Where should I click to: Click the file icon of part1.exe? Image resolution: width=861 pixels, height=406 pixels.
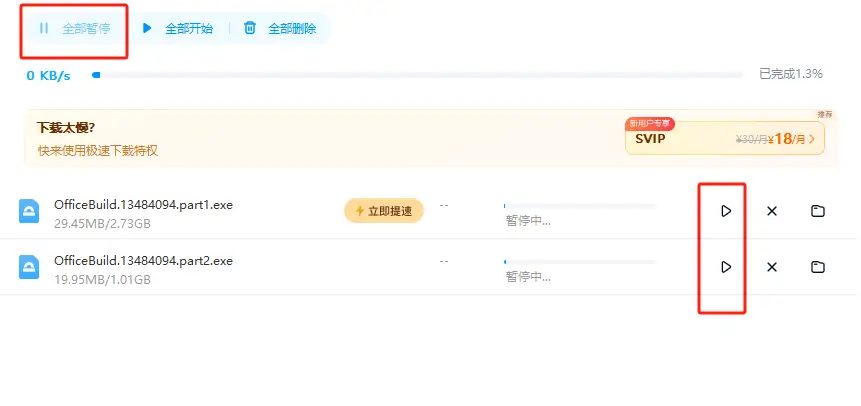[x=29, y=211]
